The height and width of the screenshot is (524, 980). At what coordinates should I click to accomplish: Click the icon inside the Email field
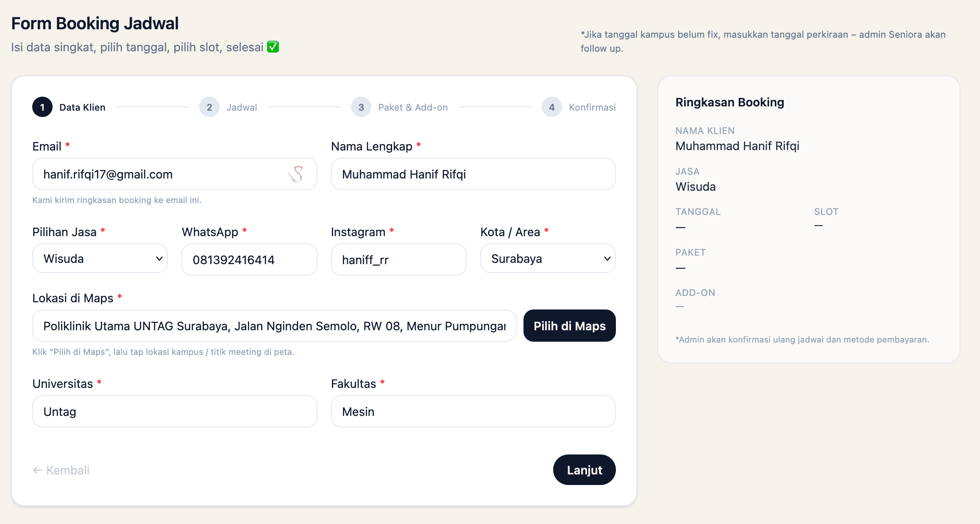[x=296, y=174]
